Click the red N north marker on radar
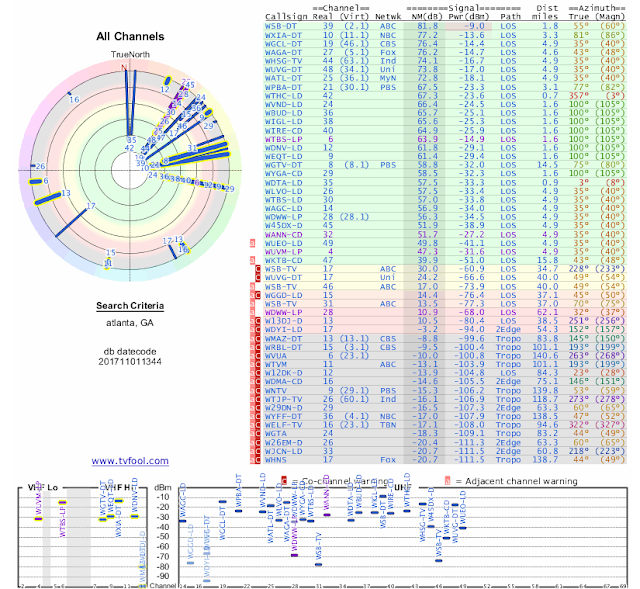The height and width of the screenshot is (589, 640). point(124,68)
